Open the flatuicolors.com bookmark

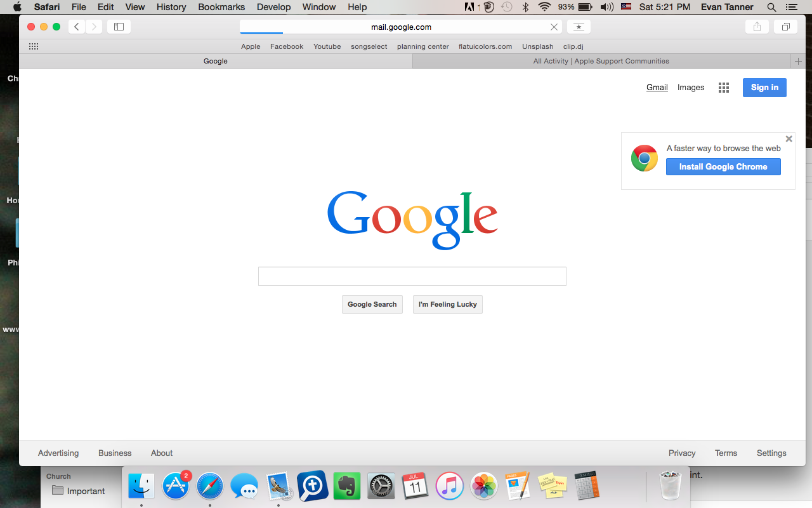pos(485,46)
